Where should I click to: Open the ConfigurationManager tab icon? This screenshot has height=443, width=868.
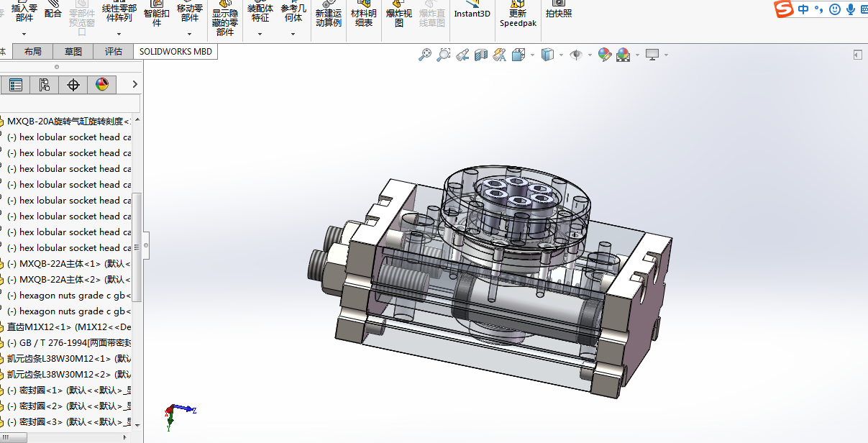45,85
